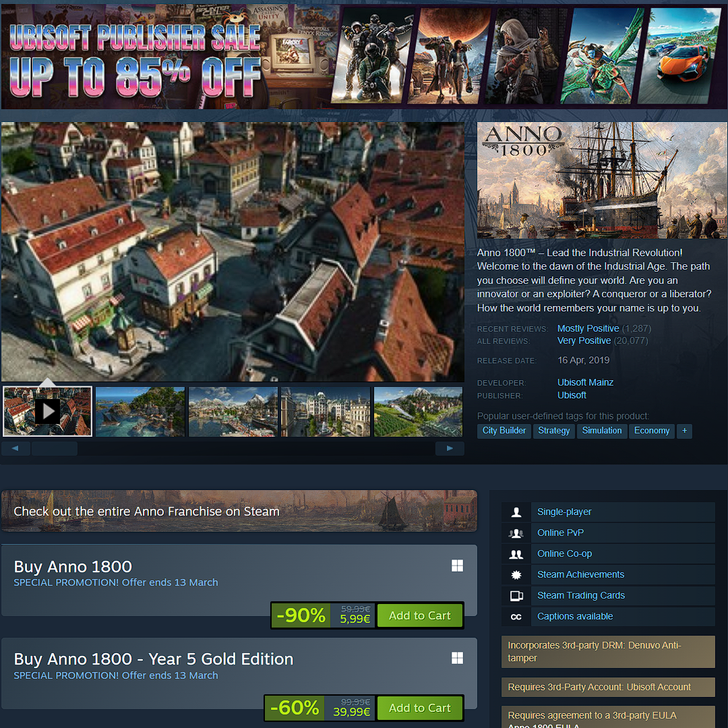Click the Online Co-op icon
Viewport: 728px width, 728px height.
(516, 554)
